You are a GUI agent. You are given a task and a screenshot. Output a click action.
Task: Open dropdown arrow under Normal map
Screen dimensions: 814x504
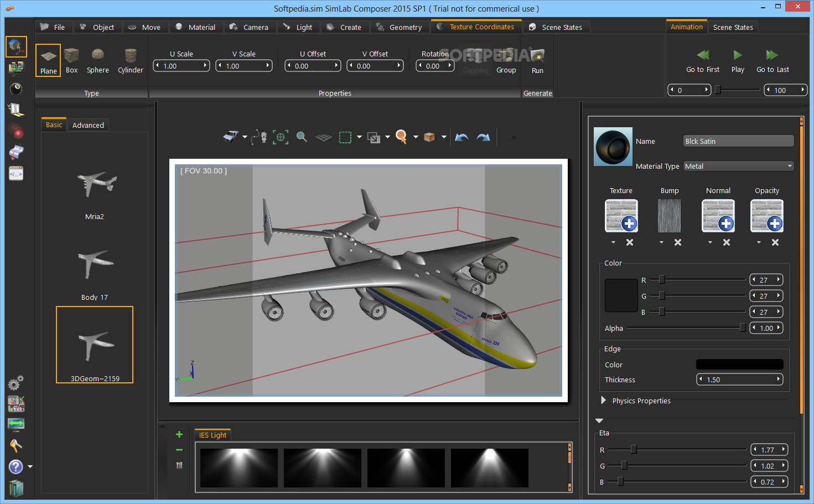pyautogui.click(x=710, y=242)
